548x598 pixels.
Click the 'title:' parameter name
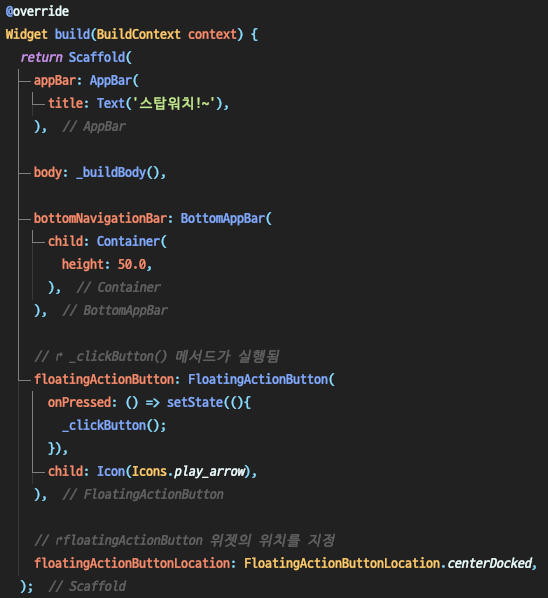tap(68, 103)
